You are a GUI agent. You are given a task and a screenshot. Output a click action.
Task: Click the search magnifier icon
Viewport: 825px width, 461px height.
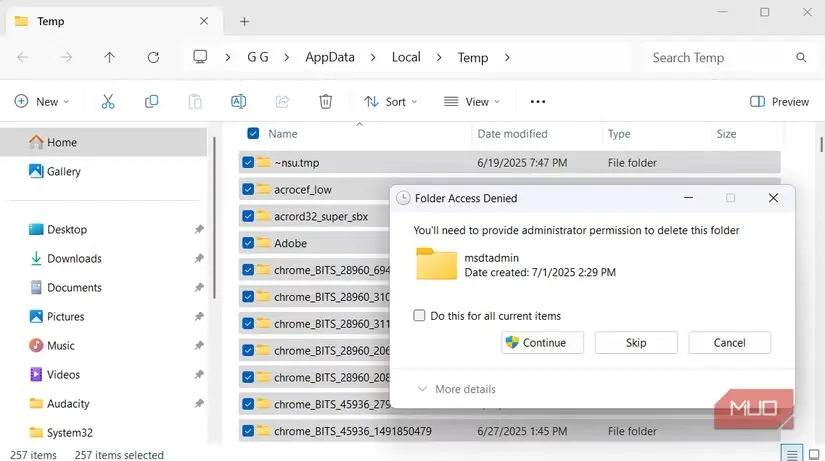coord(801,57)
